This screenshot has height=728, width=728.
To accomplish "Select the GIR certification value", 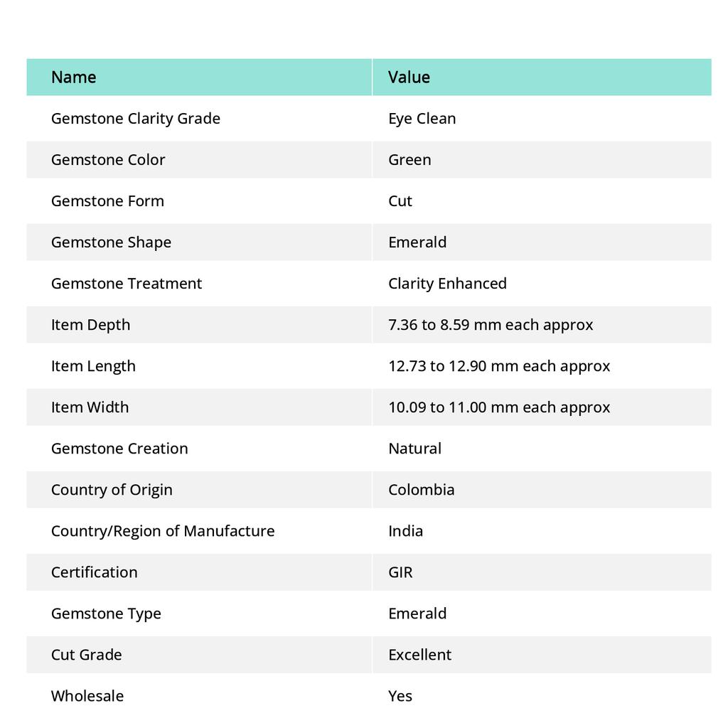I will tap(400, 572).
